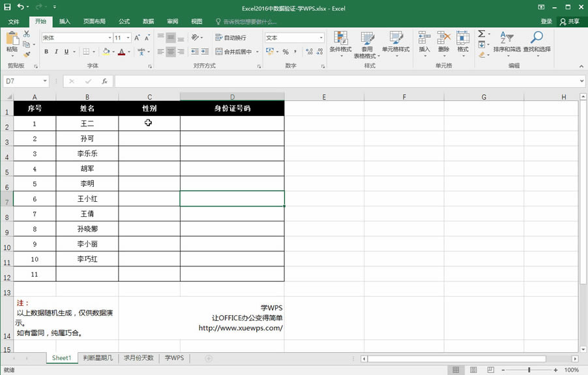Click the AutoSum sigma icon
This screenshot has height=375, width=588.
482,34
